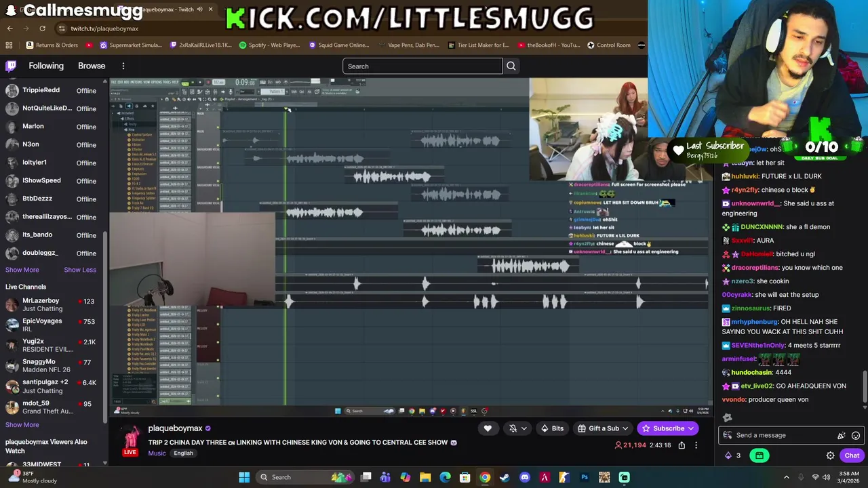
Task: Open the emote picker smiley icon
Action: 856,436
